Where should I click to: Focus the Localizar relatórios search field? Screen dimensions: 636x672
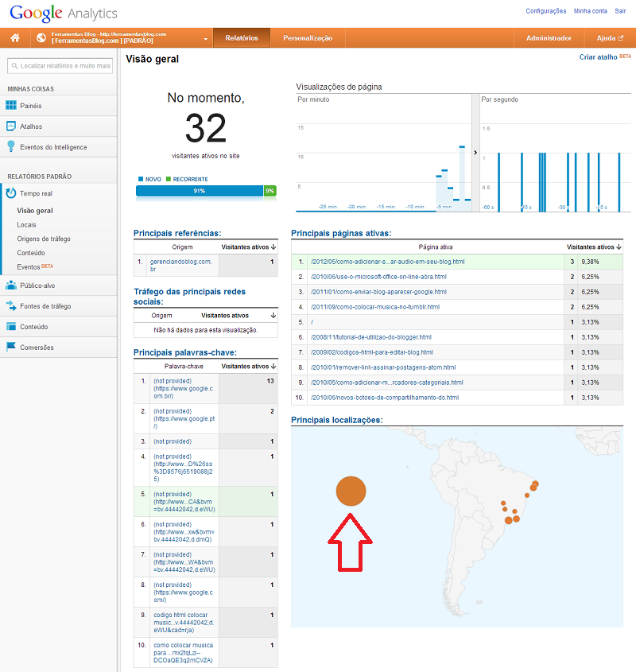click(60, 65)
